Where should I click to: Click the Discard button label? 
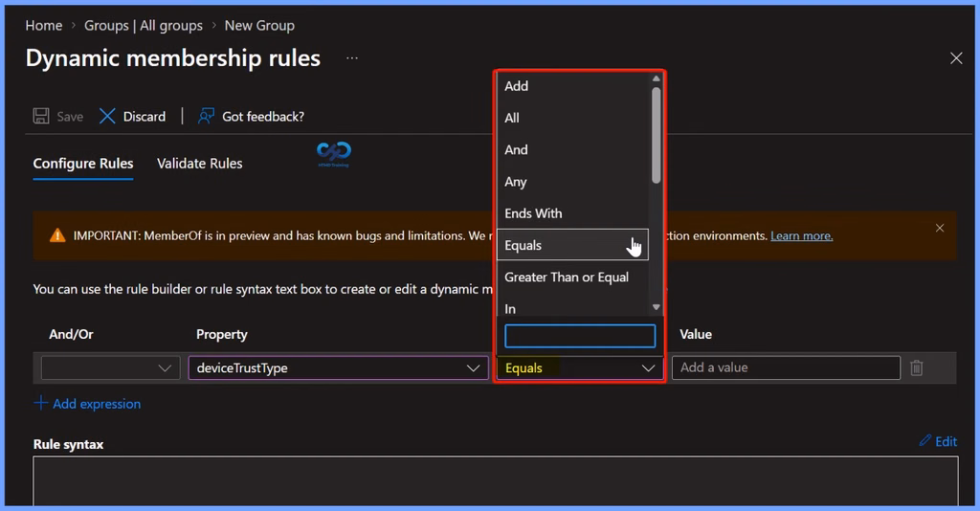pyautogui.click(x=145, y=117)
